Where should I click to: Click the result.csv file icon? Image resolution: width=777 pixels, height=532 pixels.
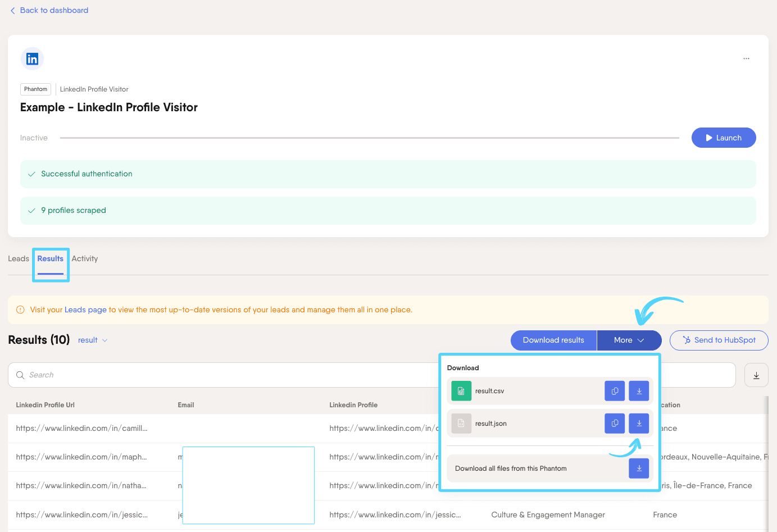tap(461, 391)
